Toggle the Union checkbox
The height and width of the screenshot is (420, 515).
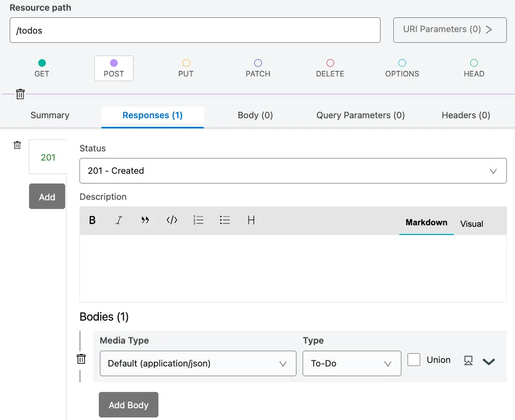pos(414,359)
